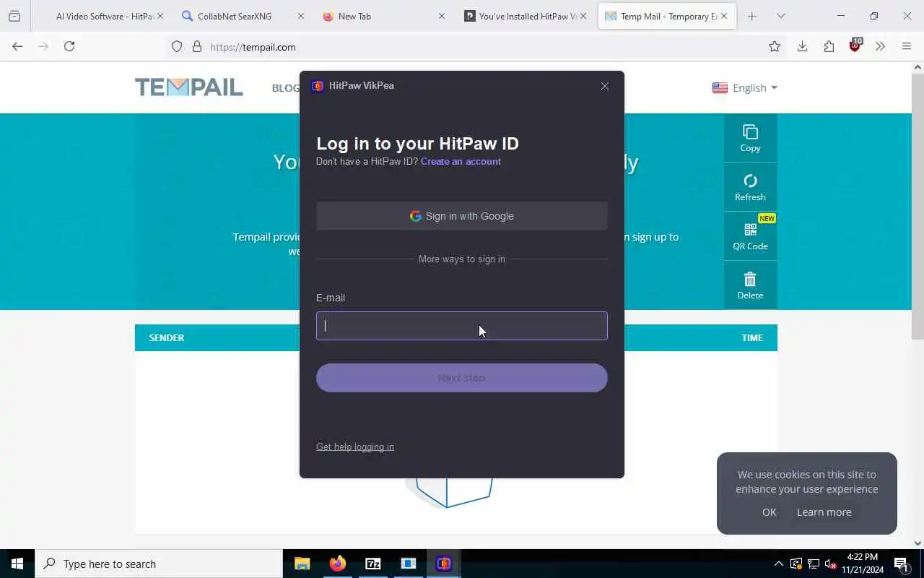Reload the page with browser reload icon
The width and height of the screenshot is (924, 578).
(69, 46)
